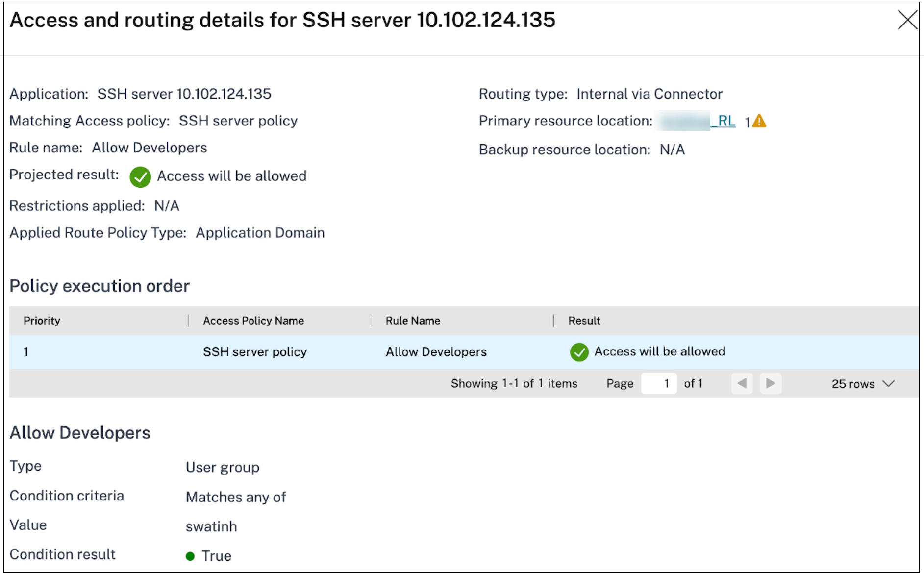This screenshot has width=924, height=575.
Task: Sort by the Priority column header
Action: coord(42,321)
